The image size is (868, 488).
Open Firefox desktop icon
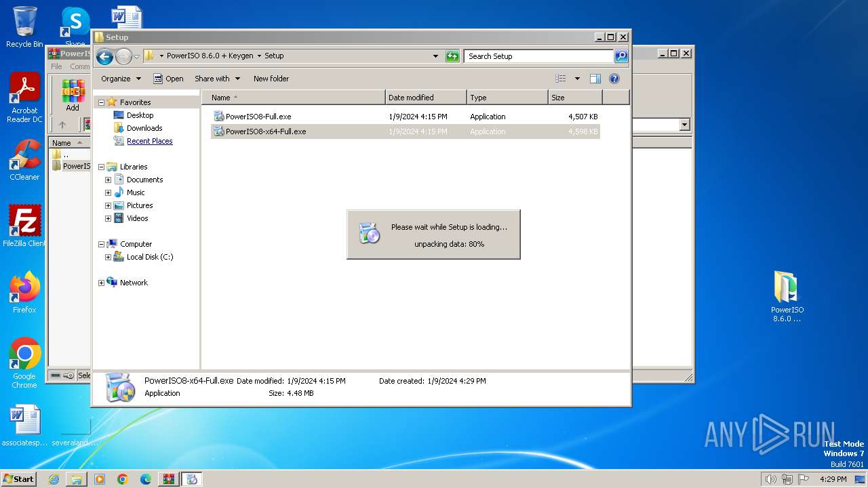click(x=24, y=293)
